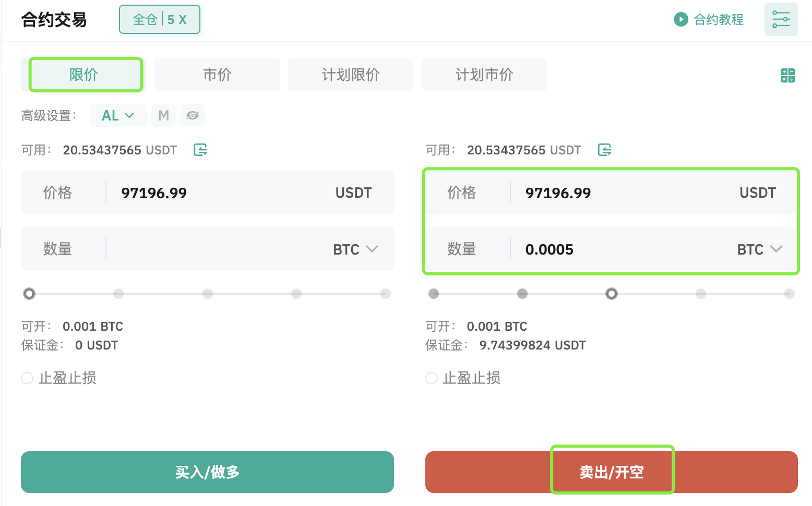Screen dimensions: 812x506
Task: Click the buy-side 数量 input field
Action: 219,249
